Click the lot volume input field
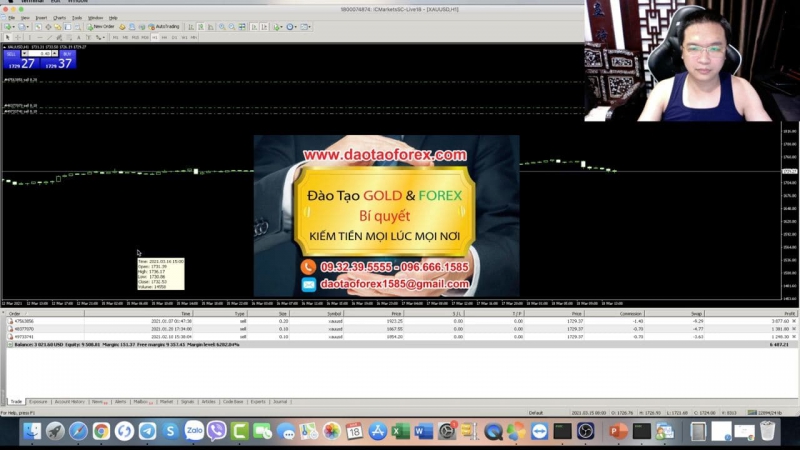 [x=40, y=53]
